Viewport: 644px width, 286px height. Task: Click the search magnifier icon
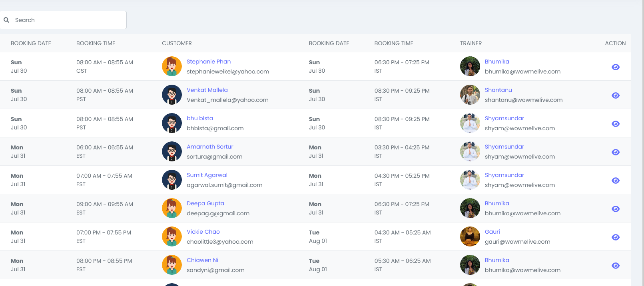click(x=6, y=20)
